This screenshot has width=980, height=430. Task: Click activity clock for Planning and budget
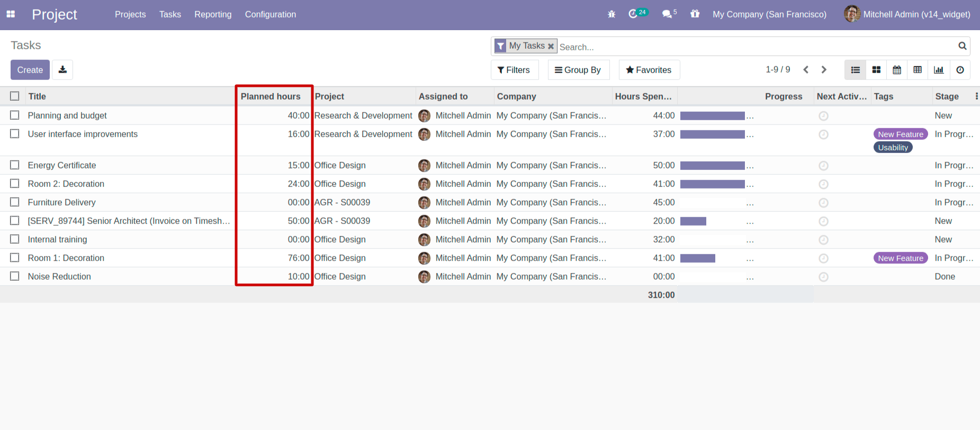tap(823, 116)
